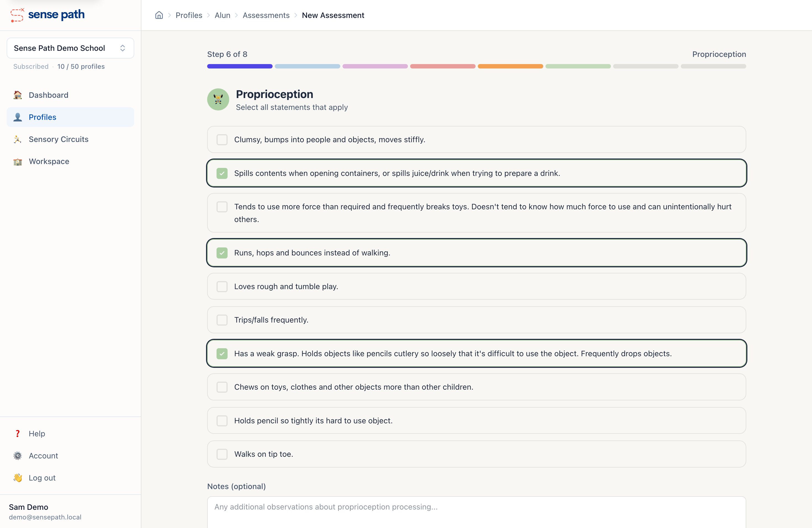Click Profiles breadcrumb link
Screen dimensions: 812x528
point(189,15)
